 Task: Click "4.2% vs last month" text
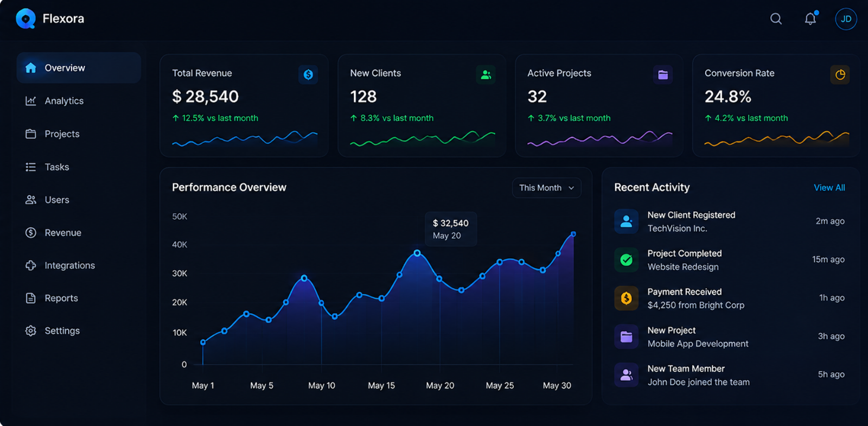[x=751, y=118]
